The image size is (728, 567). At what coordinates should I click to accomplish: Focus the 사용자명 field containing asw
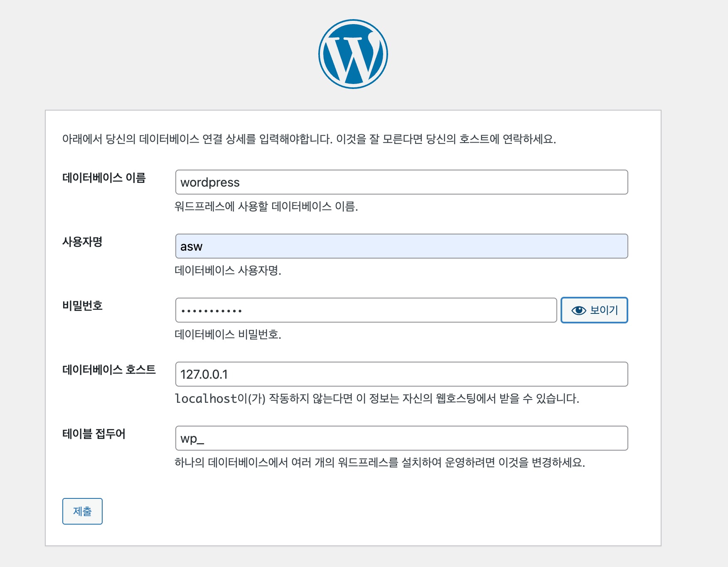(401, 246)
